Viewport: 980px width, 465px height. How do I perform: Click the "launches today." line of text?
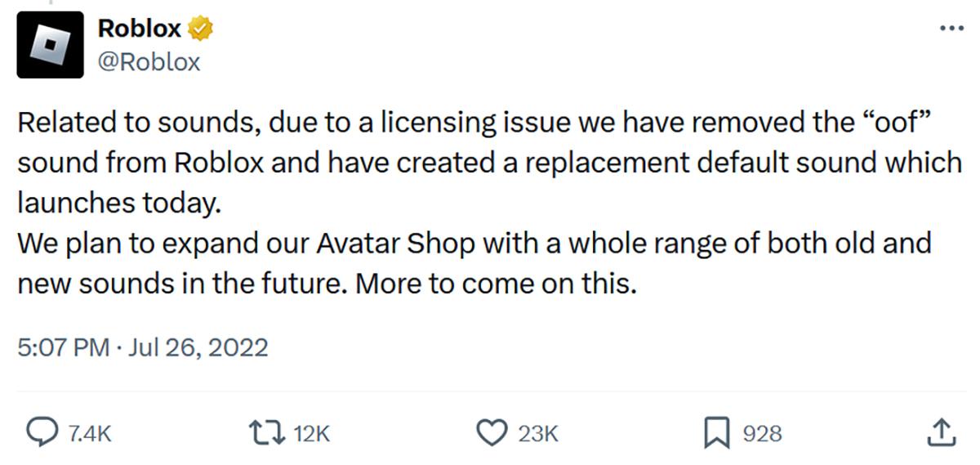coord(119,202)
